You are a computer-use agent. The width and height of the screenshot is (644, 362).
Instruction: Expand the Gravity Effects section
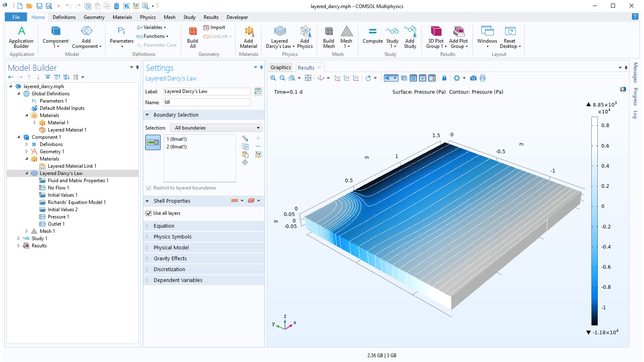click(170, 259)
